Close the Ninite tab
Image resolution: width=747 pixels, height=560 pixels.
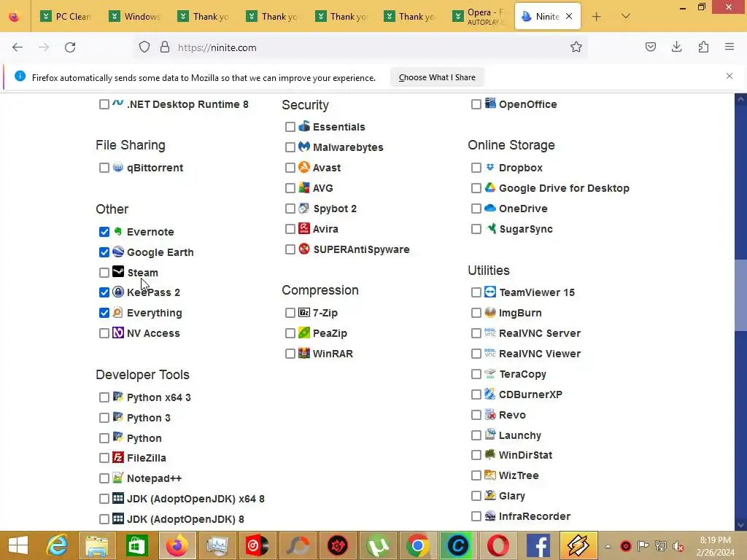coord(569,16)
